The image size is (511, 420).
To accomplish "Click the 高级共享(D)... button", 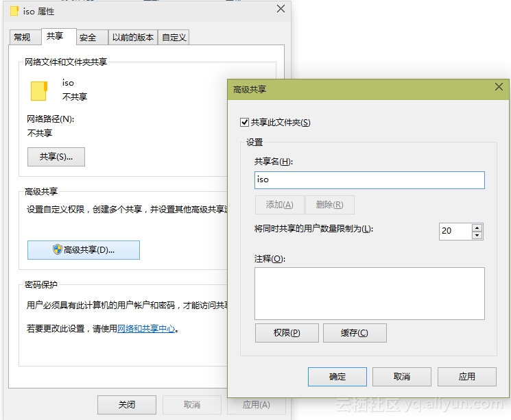I will [x=84, y=250].
